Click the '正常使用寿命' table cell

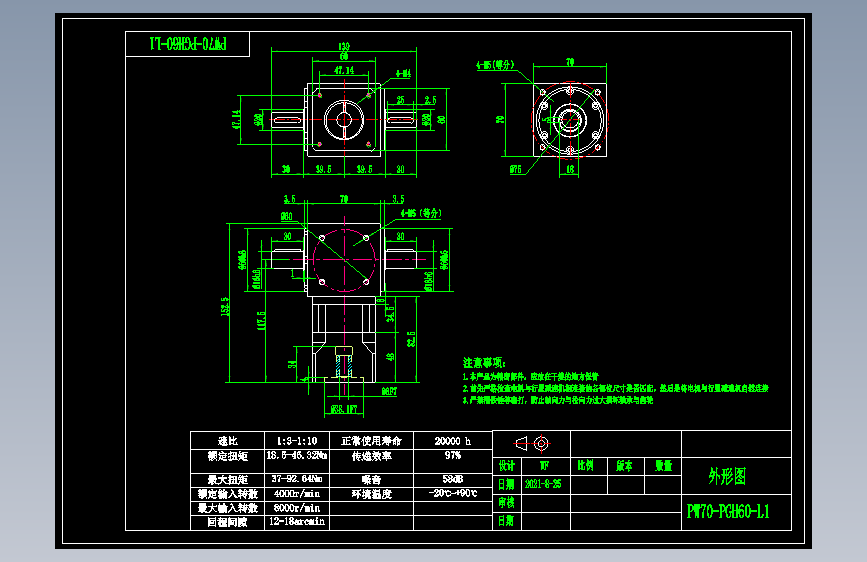pyautogui.click(x=372, y=441)
